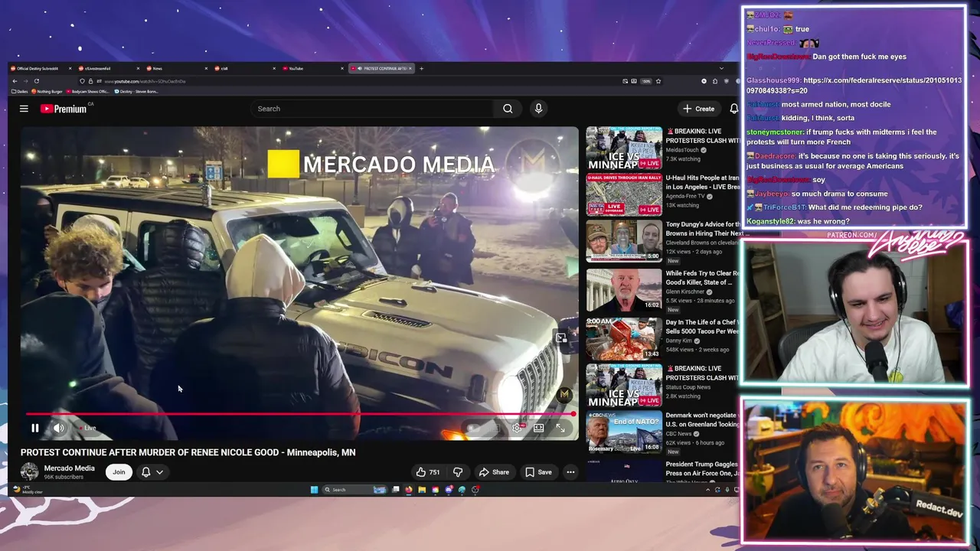Expand the browser tab list chevron
980x551 pixels.
pyautogui.click(x=720, y=68)
